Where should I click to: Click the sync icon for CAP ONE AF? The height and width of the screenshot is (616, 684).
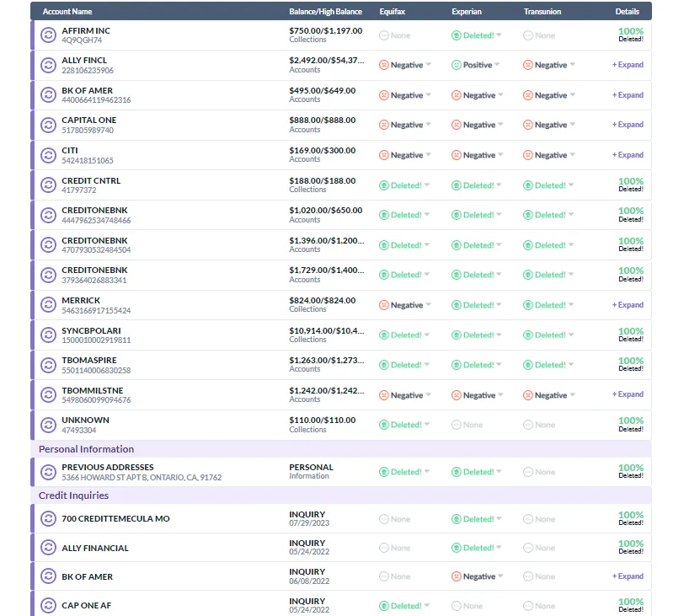48,606
